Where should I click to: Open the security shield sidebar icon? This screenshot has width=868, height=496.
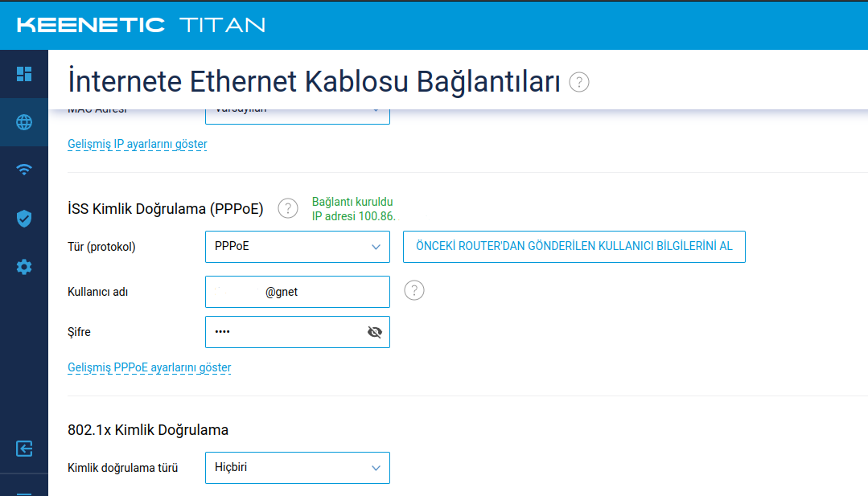(24, 219)
